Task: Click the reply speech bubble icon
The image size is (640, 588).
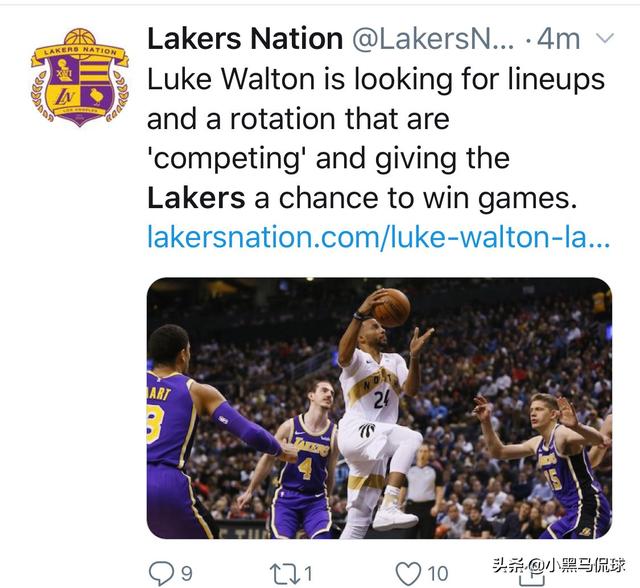Action: coord(161,573)
